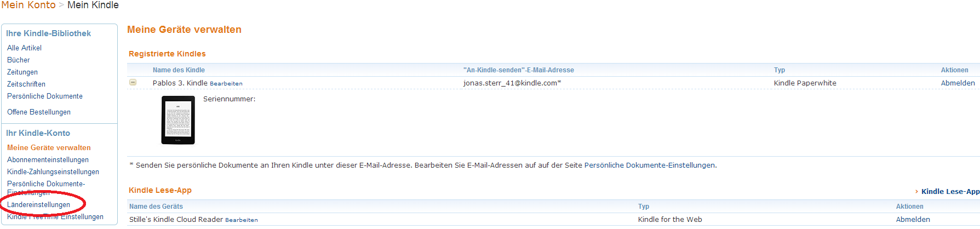Open Persönliche Dokumente in library sidebar
The image size is (980, 229).
point(45,96)
